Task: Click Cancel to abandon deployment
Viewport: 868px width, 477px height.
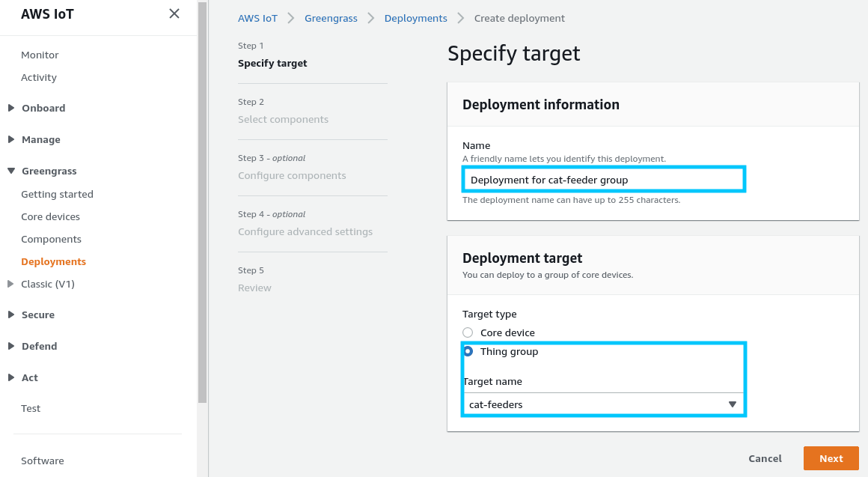Action: 765,458
